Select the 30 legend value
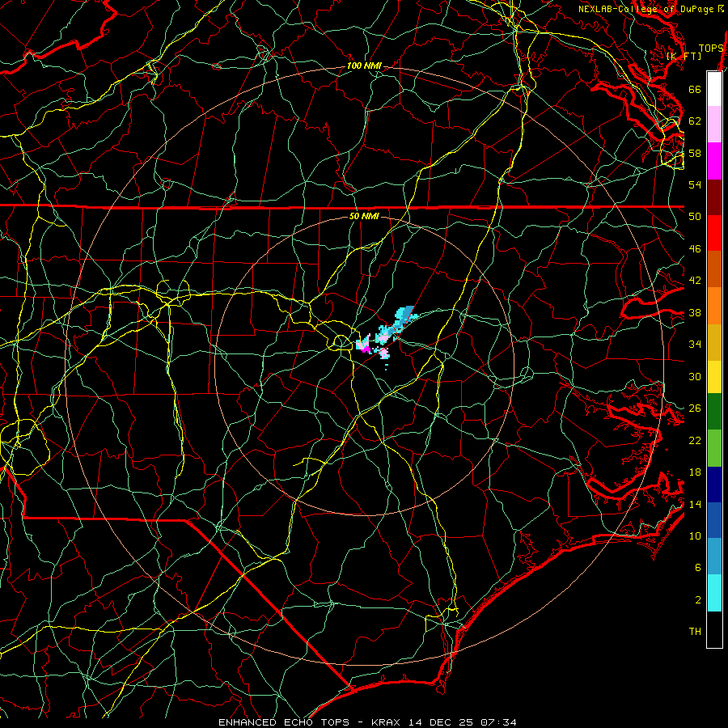 (695, 376)
